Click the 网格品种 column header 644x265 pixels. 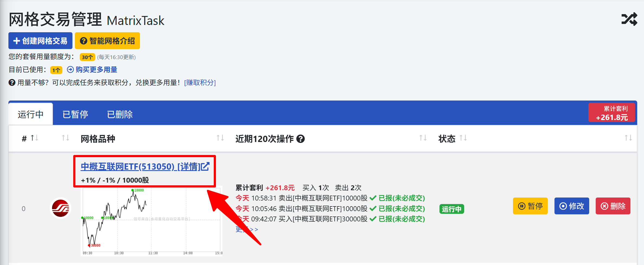98,139
